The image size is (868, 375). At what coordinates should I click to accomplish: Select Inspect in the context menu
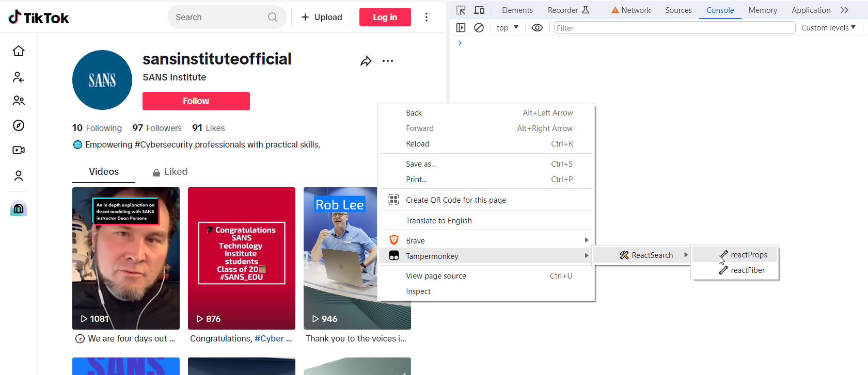(486, 291)
